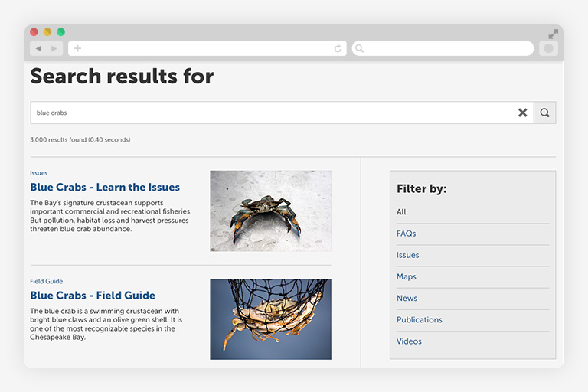The height and width of the screenshot is (392, 588).
Task: Clear the search text with X icon
Action: [x=522, y=113]
